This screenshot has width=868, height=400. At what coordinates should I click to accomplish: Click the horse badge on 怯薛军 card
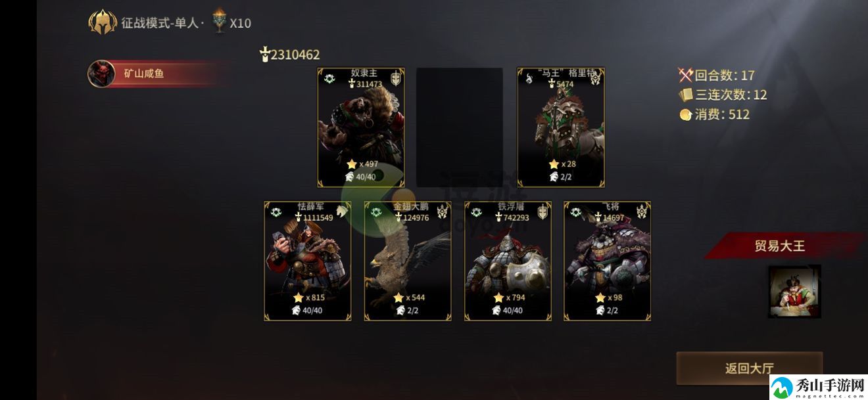[x=342, y=211]
